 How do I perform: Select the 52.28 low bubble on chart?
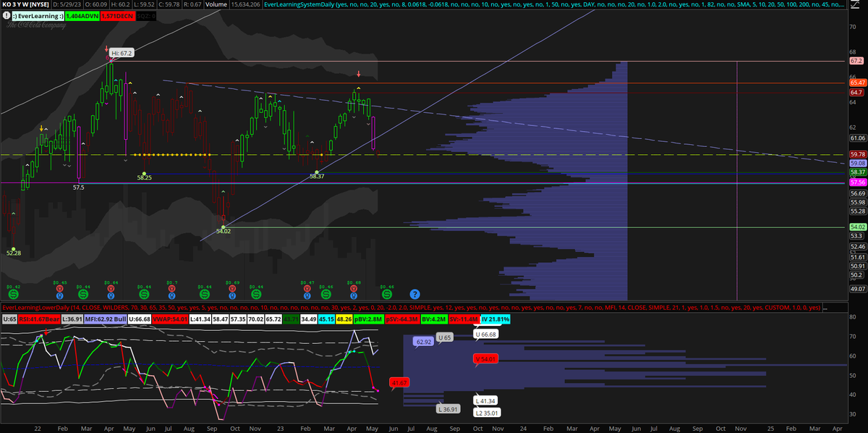(x=14, y=253)
